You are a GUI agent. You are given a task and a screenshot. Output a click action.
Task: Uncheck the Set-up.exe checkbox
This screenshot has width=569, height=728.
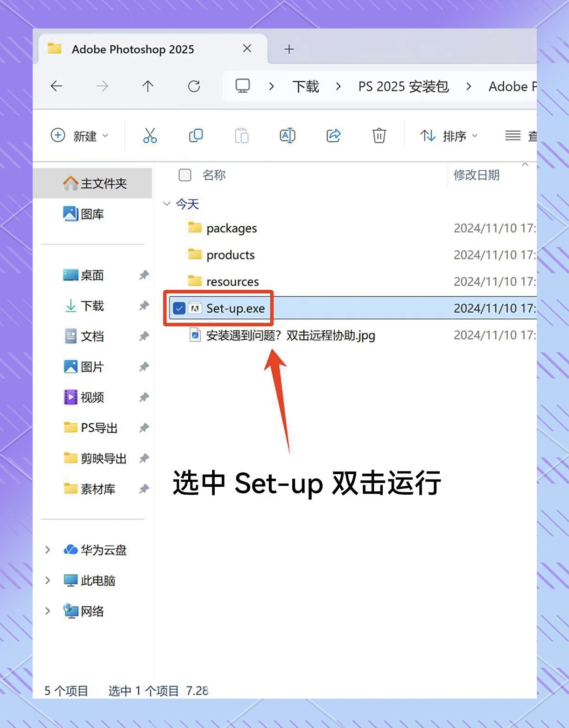pos(179,308)
